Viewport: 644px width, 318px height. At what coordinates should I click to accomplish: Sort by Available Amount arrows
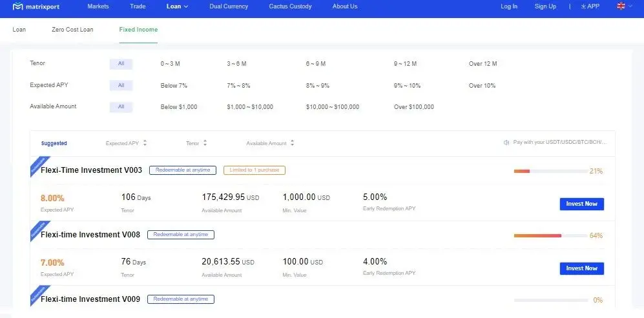pos(293,143)
